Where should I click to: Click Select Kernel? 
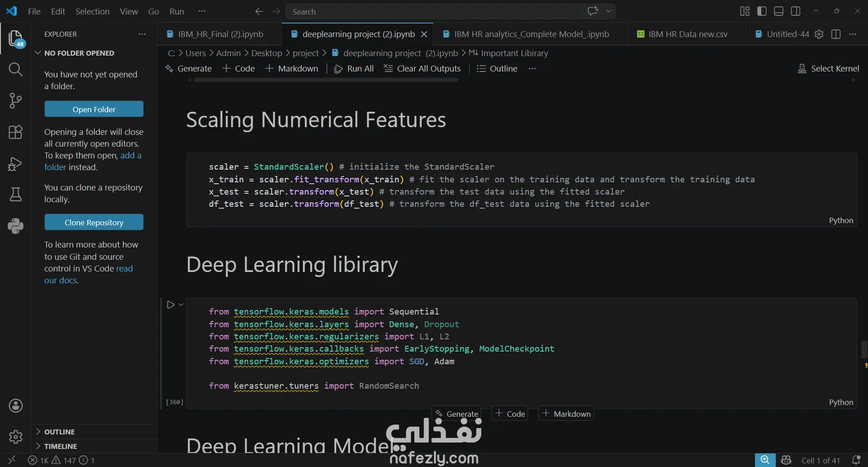click(x=829, y=69)
